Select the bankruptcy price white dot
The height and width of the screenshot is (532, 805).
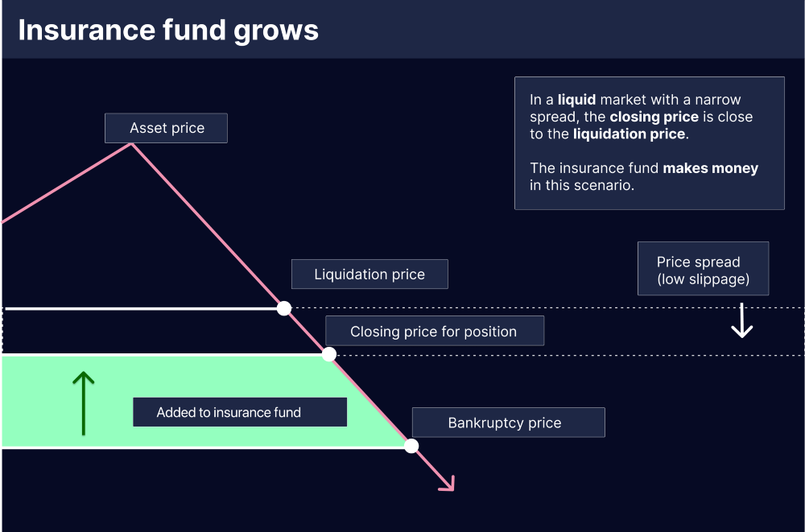click(411, 446)
